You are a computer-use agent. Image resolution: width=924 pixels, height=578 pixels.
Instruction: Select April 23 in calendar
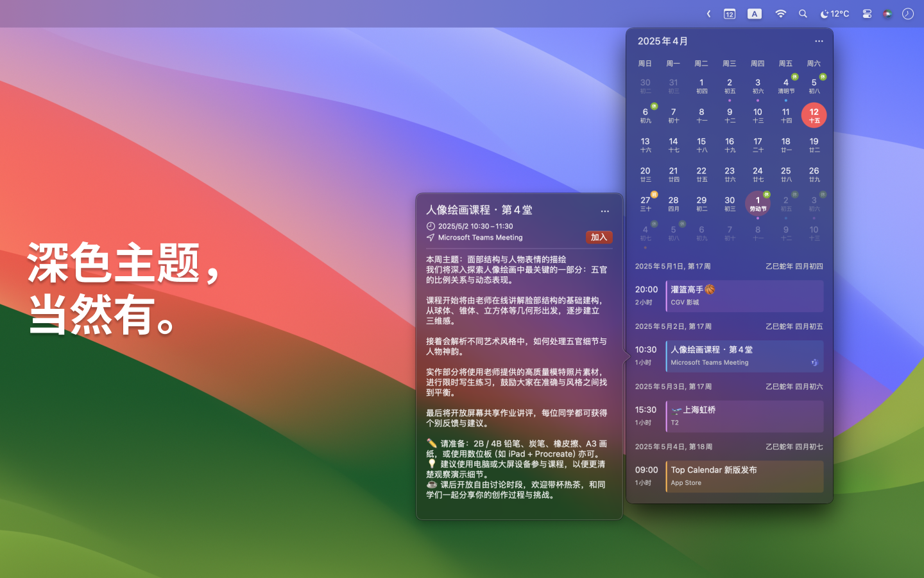click(730, 175)
